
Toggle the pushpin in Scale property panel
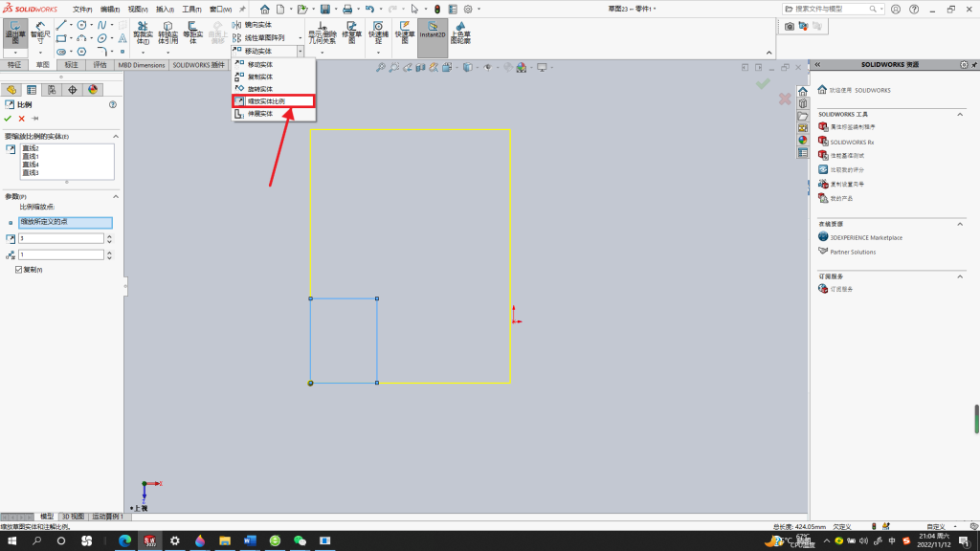(x=35, y=119)
